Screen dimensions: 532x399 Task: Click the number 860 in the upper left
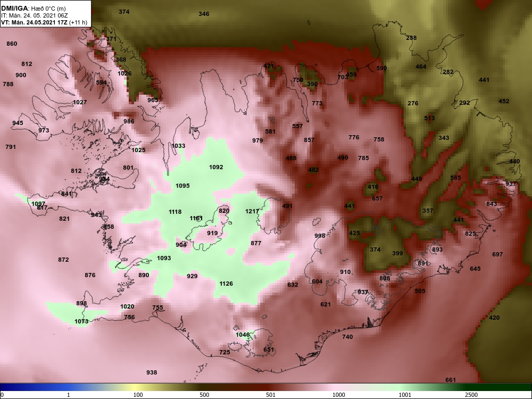12,44
